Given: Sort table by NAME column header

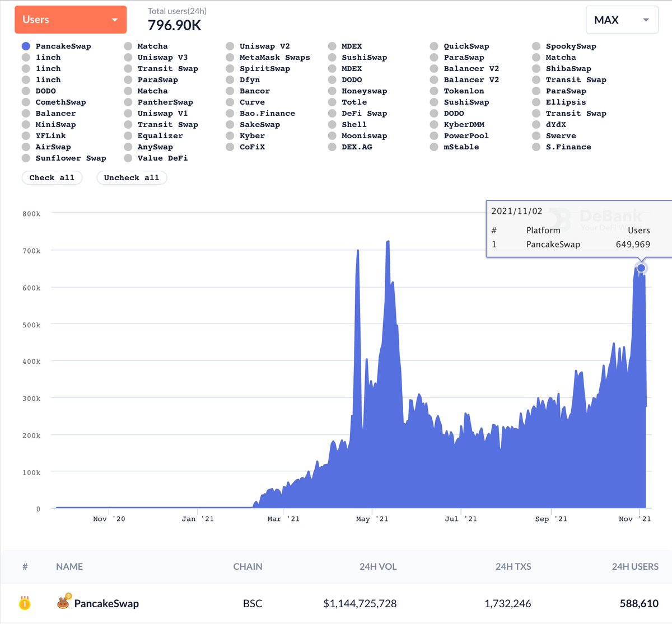Looking at the screenshot, I should pyautogui.click(x=69, y=567).
